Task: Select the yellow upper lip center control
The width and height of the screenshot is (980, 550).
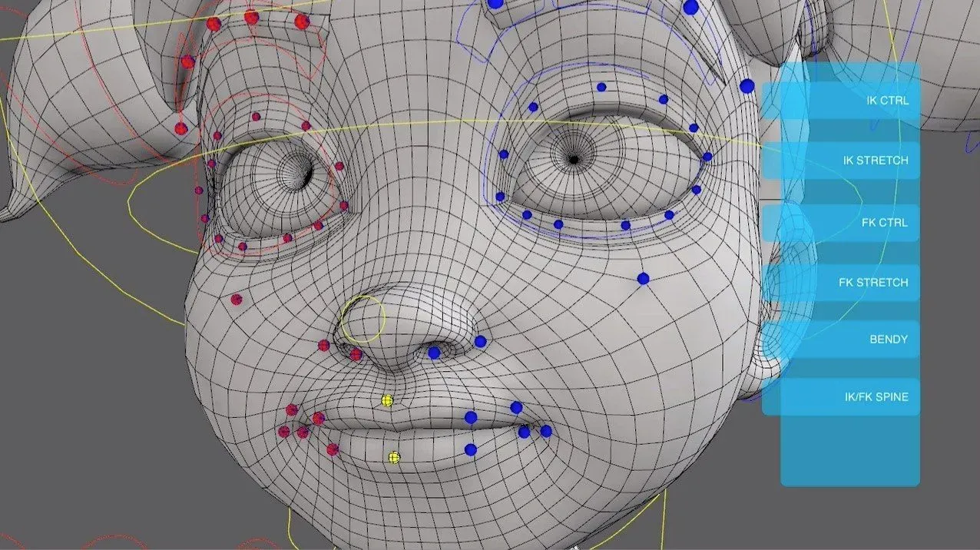Action: pyautogui.click(x=387, y=400)
